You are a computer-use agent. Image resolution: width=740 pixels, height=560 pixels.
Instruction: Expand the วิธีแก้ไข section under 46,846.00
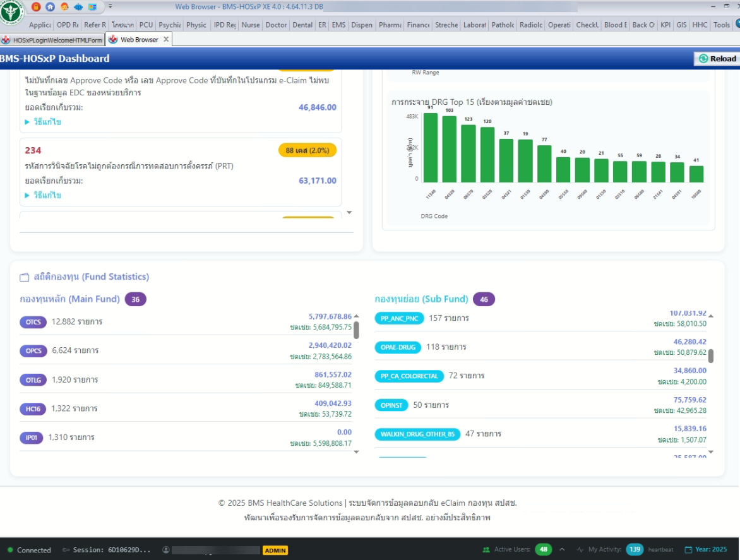pos(43,122)
